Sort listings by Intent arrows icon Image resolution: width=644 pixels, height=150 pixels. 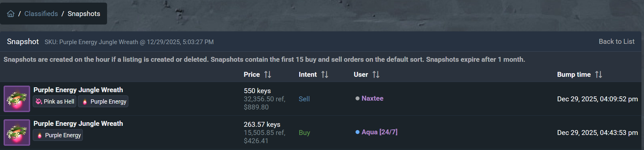point(325,75)
